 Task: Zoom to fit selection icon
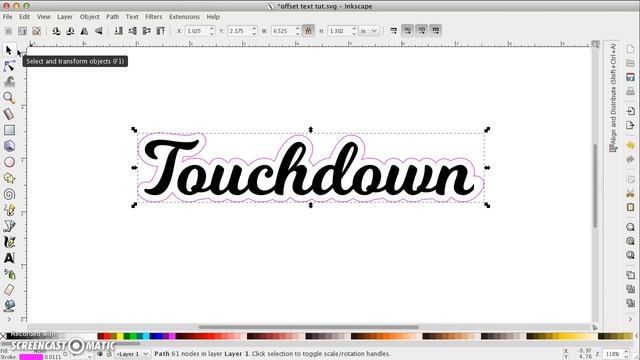[x=630, y=227]
